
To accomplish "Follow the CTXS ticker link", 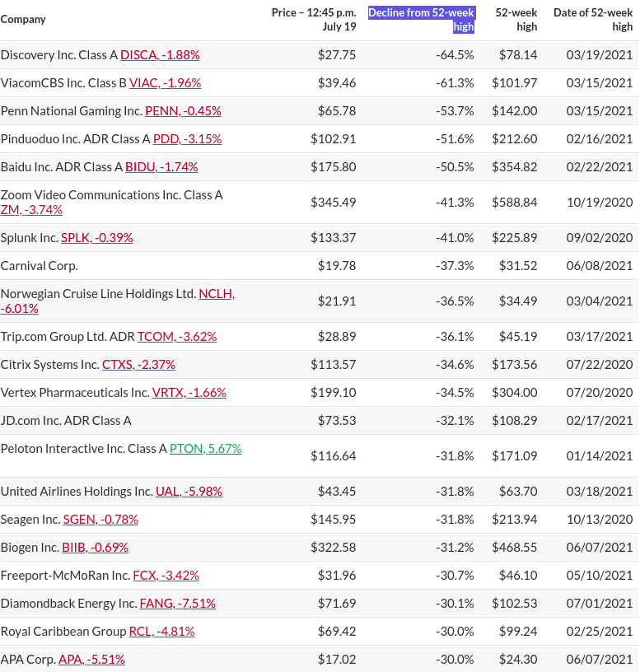I will 138,365.
